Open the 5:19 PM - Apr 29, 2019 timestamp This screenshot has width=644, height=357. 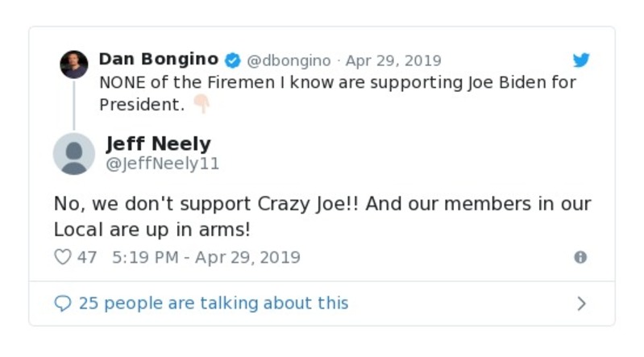pos(206,257)
